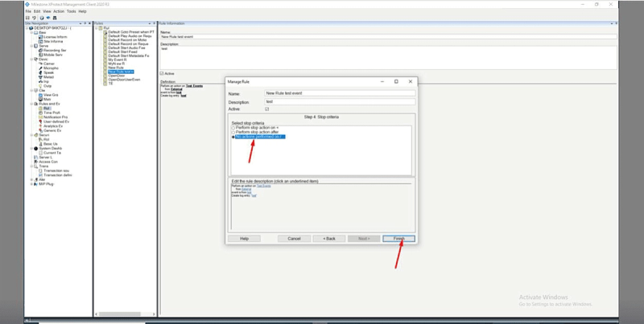Click the undo icon in the main toolbar
Image resolution: width=644 pixels, height=324 pixels.
pos(34,18)
